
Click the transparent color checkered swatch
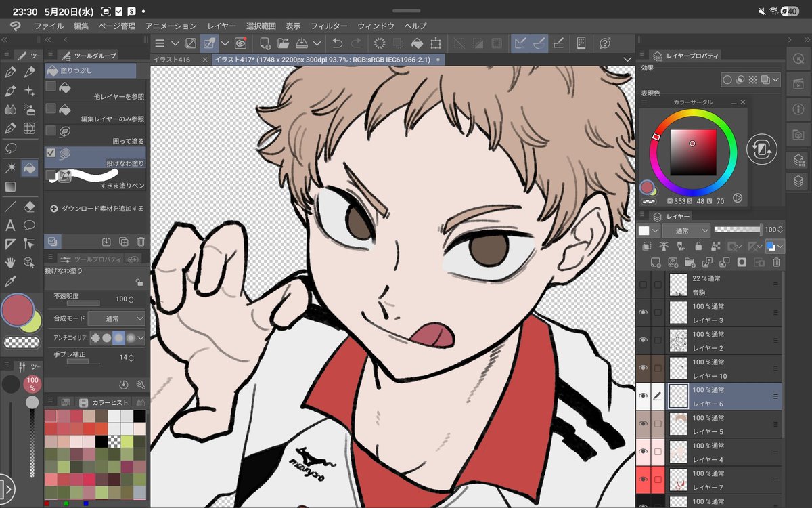point(21,343)
